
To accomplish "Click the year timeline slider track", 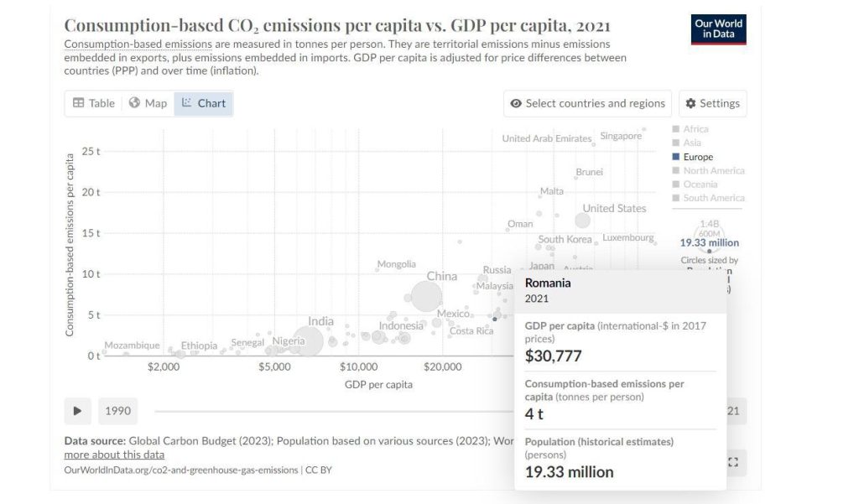I will coord(334,411).
